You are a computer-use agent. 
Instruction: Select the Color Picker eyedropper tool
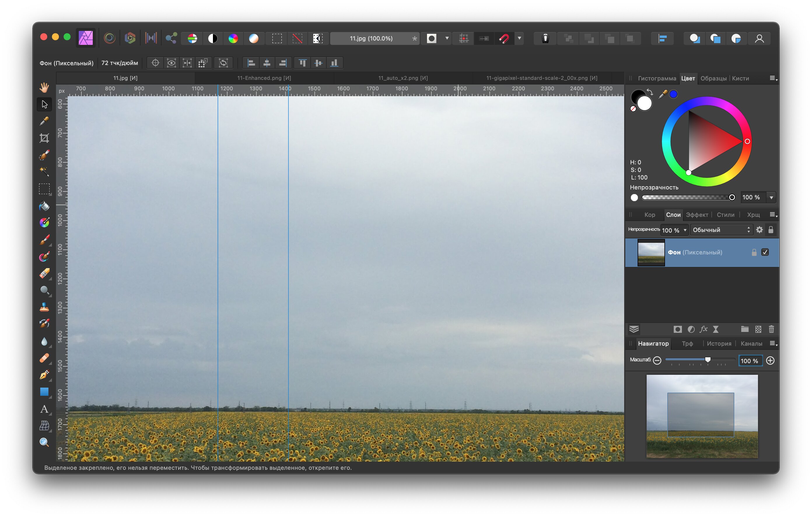44,121
